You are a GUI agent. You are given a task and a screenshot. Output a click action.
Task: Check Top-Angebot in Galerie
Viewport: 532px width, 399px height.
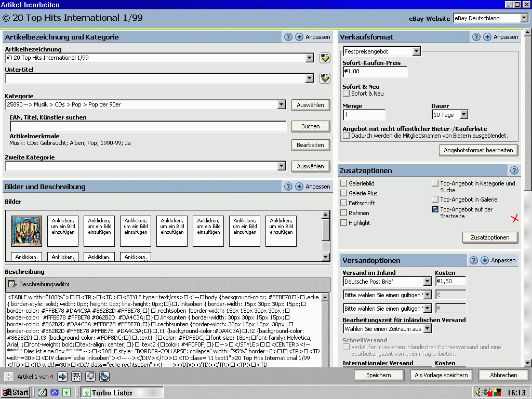[435, 199]
